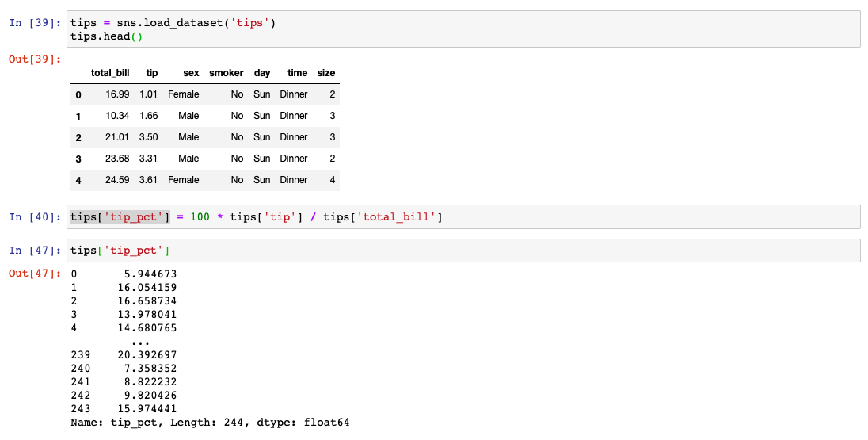
Task: Click Female in table row 0
Action: 183,94
